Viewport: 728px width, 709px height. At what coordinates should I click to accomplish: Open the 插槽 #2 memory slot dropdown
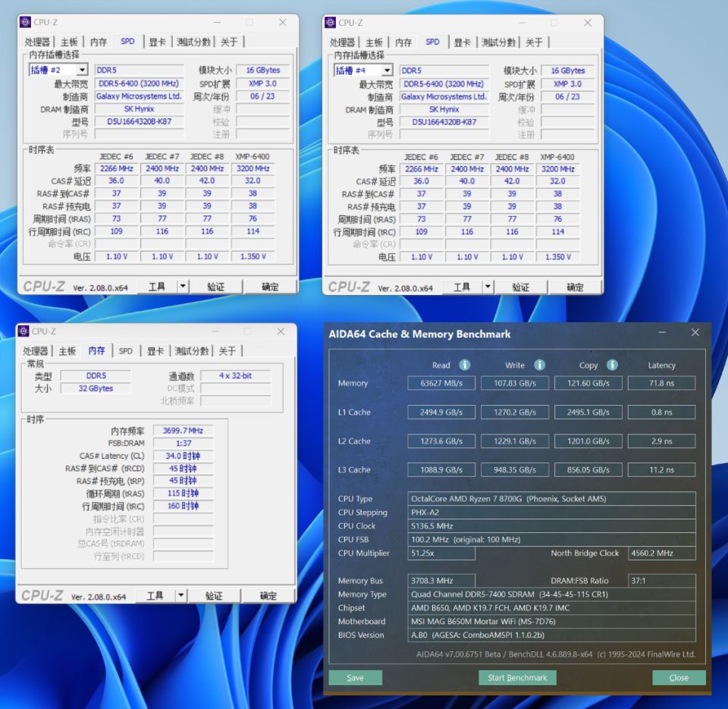coord(82,70)
